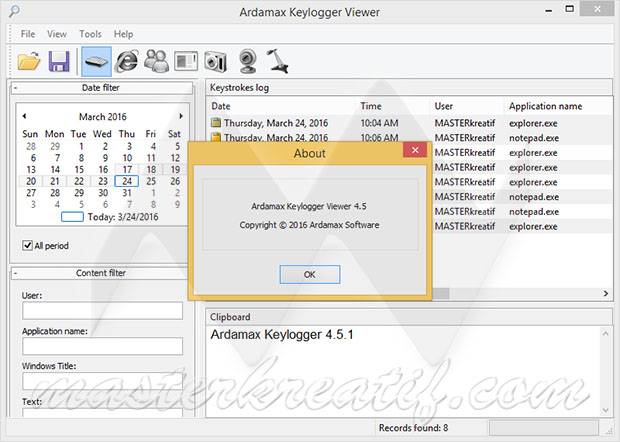620x442 pixels.
Task: Sort by Application name column header
Action: (558, 106)
